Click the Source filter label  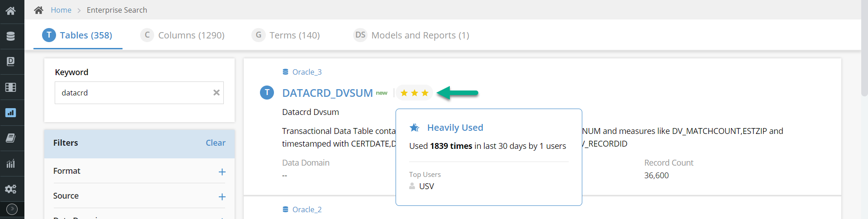[66, 196]
